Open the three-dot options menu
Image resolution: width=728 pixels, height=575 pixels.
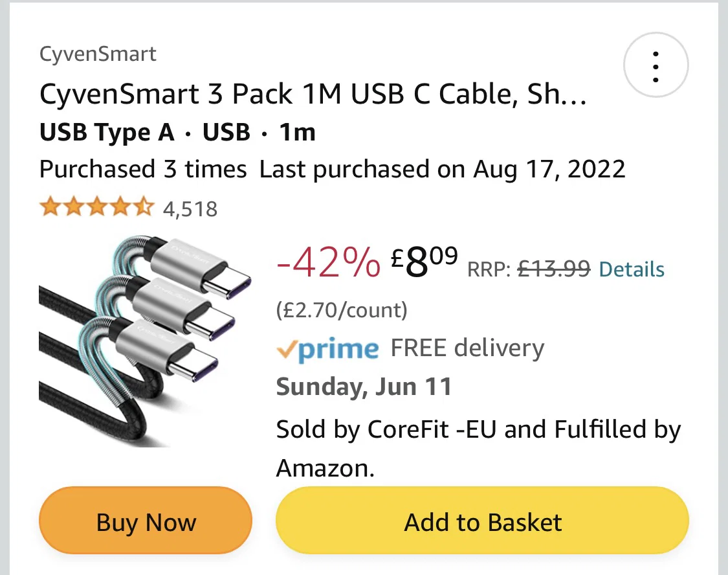click(656, 66)
